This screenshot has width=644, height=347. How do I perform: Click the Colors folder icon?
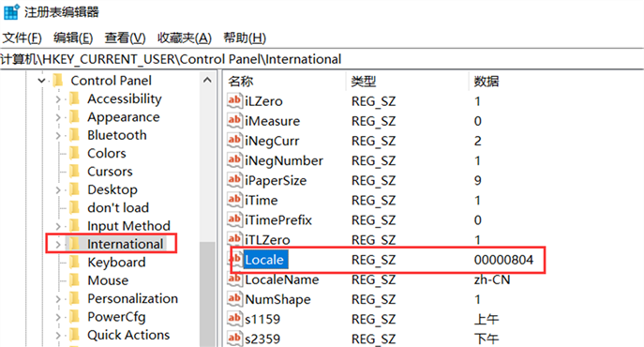pyautogui.click(x=75, y=153)
